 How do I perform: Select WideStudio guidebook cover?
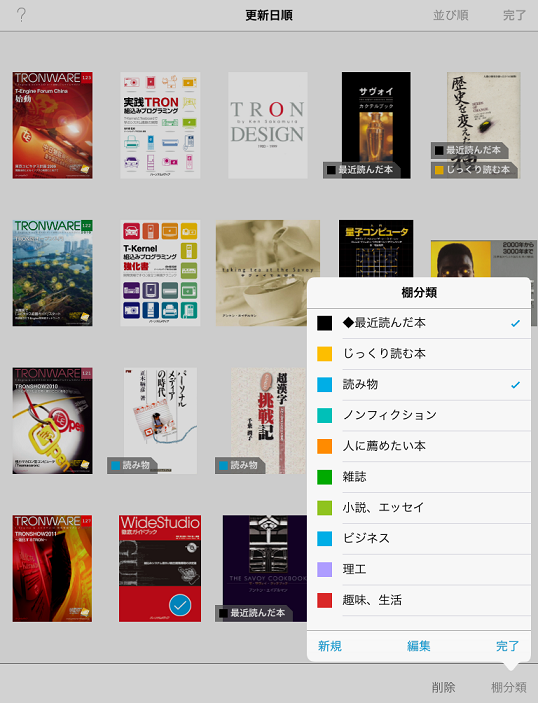(x=160, y=568)
